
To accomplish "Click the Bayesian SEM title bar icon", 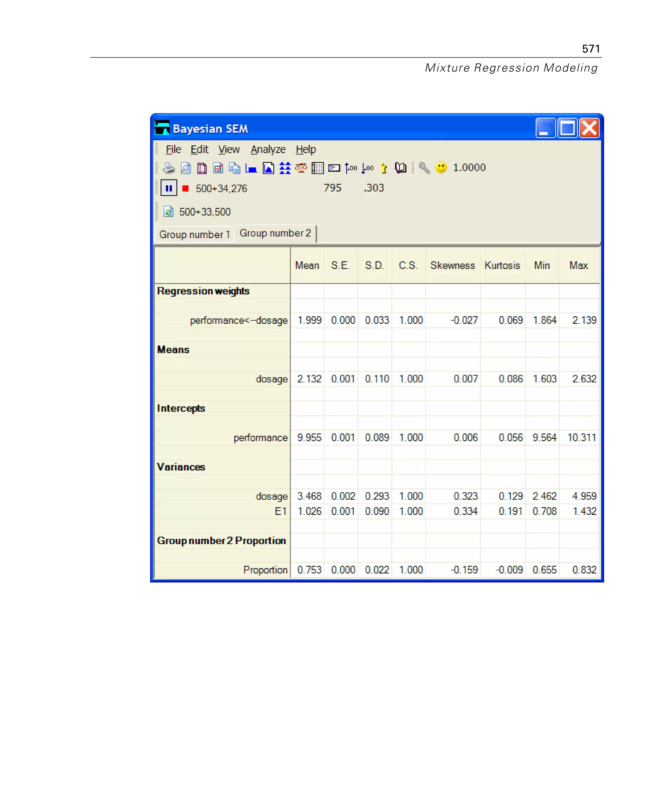I will 162,128.
